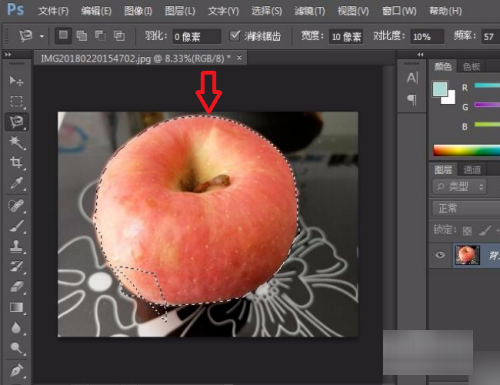The width and height of the screenshot is (500, 385).
Task: Open the 文件(F) menu
Action: coord(53,11)
